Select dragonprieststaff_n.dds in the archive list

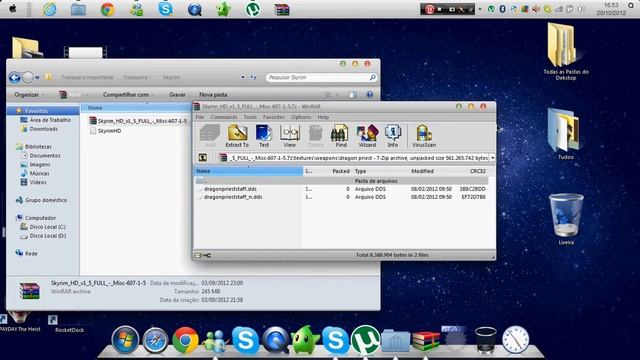click(233, 197)
